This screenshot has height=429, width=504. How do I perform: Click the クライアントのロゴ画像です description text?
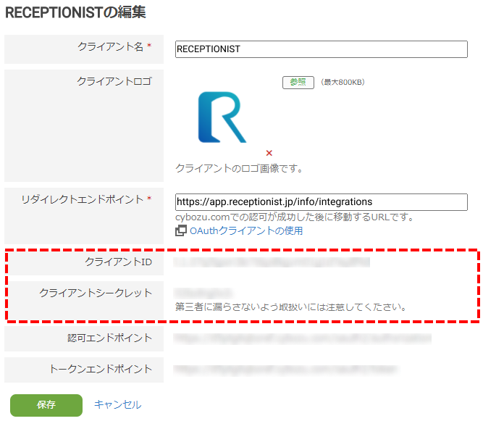239,168
